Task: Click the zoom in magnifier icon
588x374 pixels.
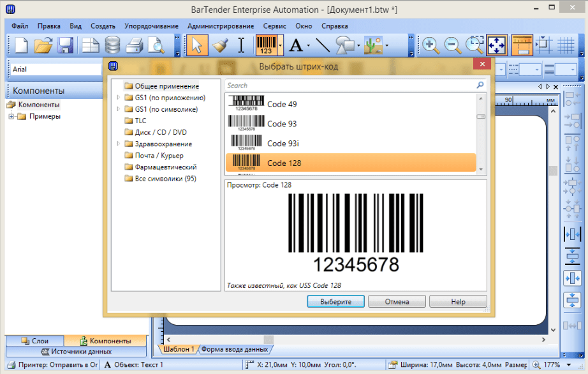Action: 431,45
